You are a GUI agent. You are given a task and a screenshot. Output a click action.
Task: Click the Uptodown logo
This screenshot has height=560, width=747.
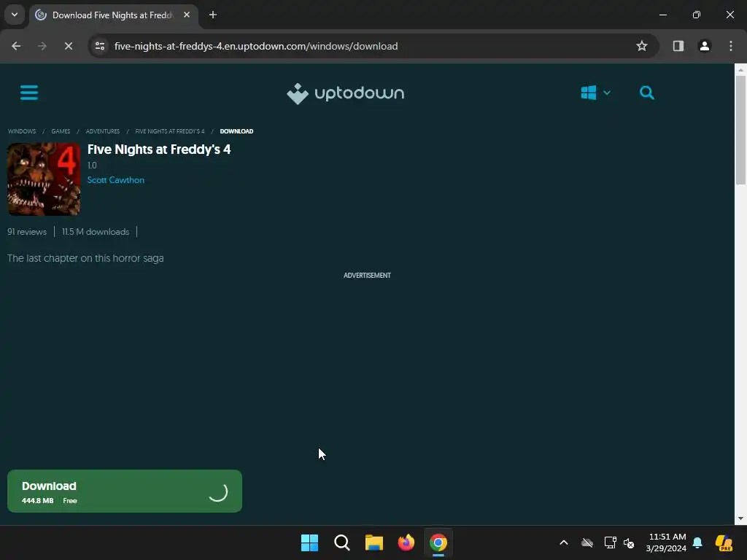[x=345, y=93]
